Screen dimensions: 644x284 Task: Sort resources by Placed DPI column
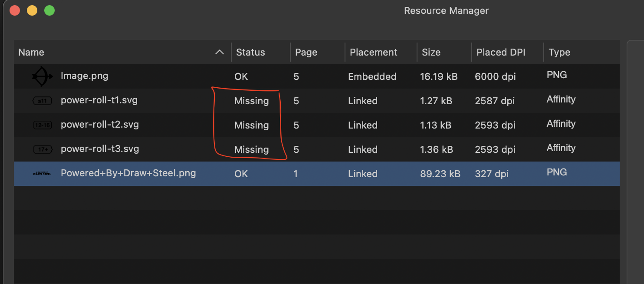(501, 53)
